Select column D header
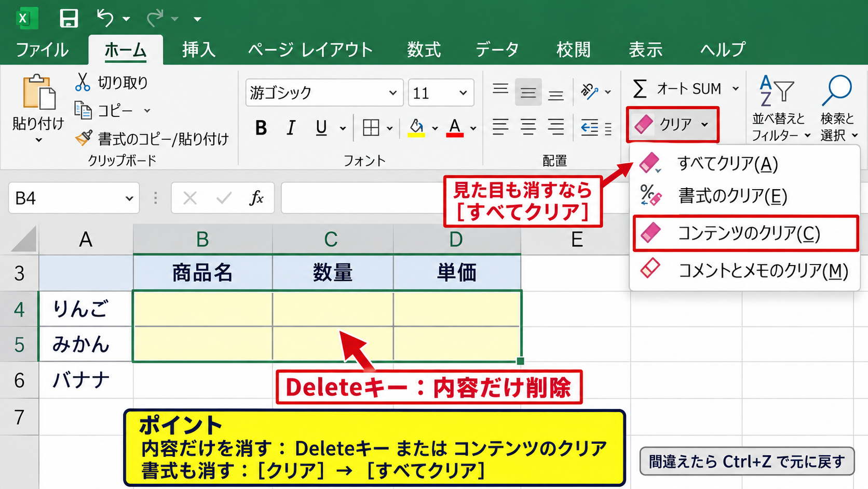This screenshot has width=868, height=489. pyautogui.click(x=456, y=240)
